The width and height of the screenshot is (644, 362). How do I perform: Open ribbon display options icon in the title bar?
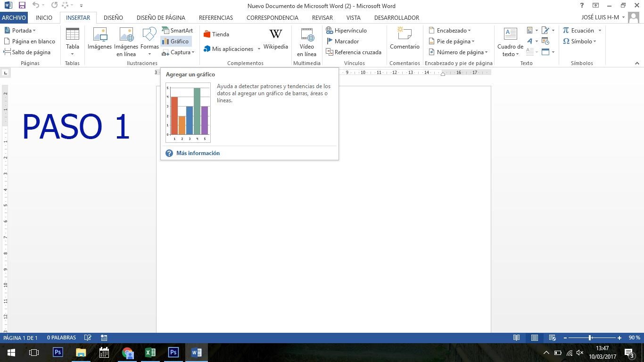point(595,6)
